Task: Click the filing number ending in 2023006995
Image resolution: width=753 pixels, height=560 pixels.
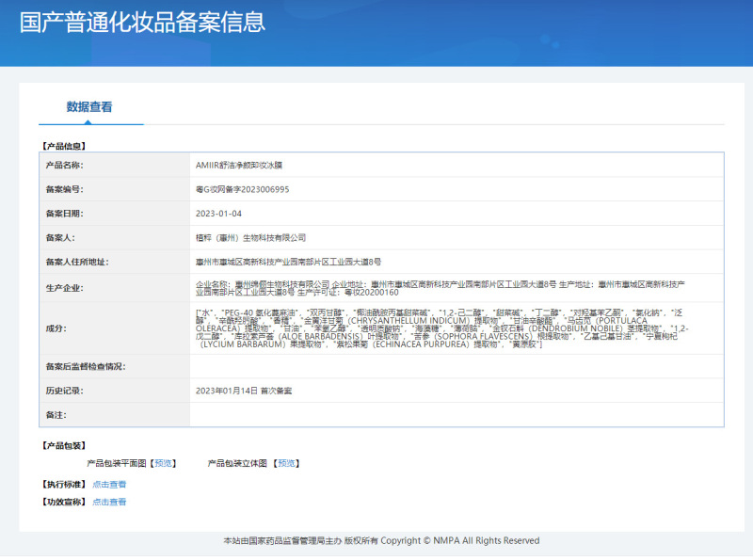Action: point(242,189)
